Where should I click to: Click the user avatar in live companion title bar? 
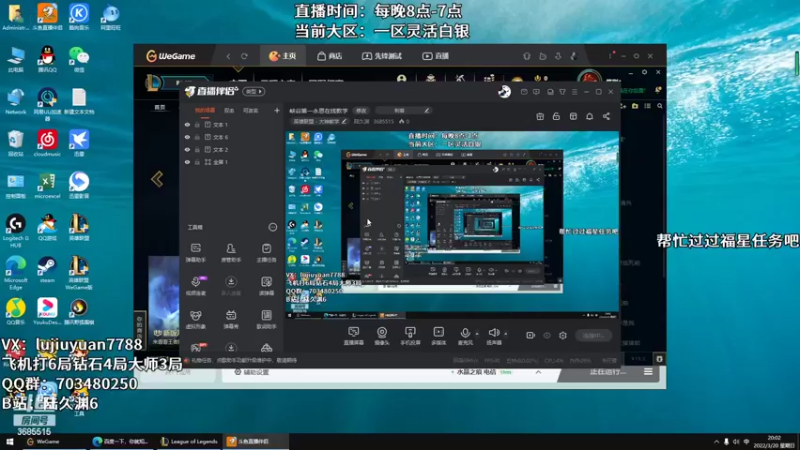tap(504, 92)
